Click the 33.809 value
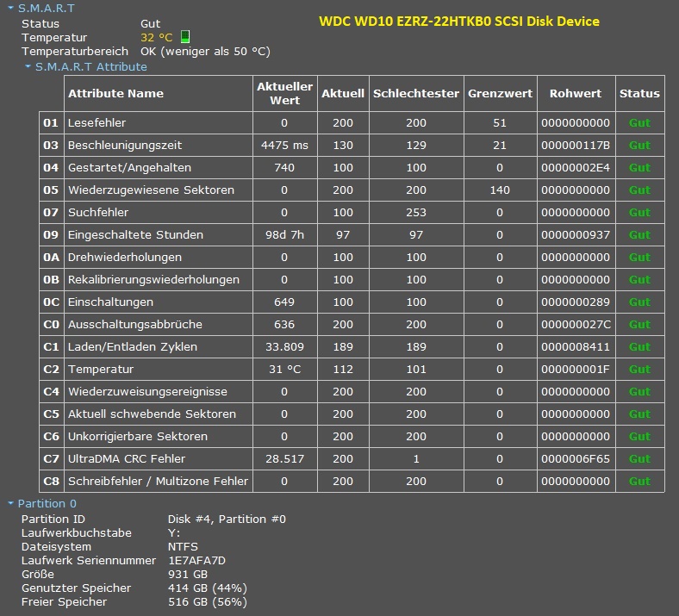 [x=284, y=347]
